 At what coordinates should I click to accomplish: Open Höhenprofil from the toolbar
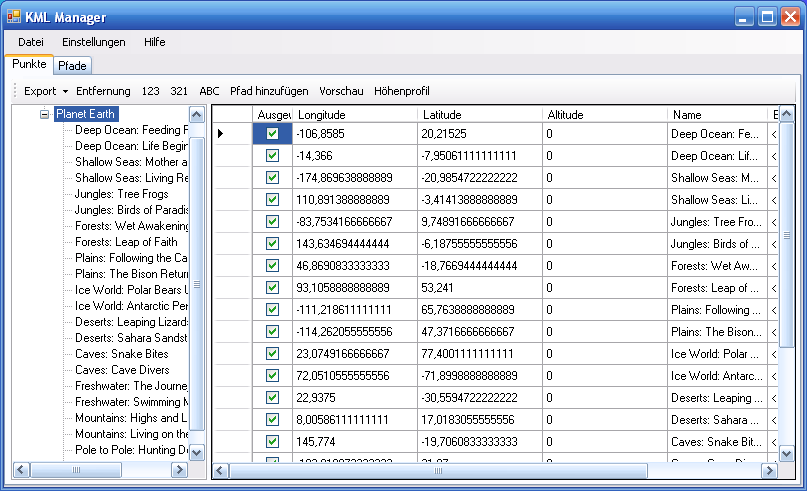(402, 91)
